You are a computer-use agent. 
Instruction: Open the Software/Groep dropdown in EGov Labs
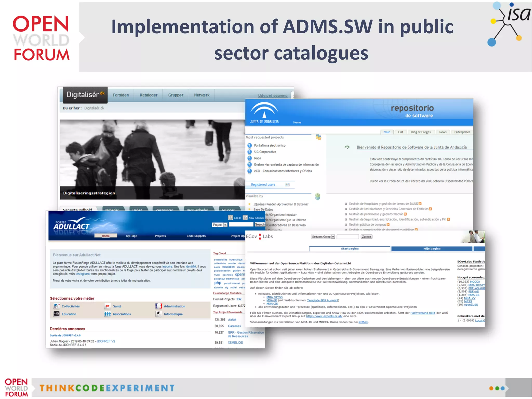tap(323, 237)
